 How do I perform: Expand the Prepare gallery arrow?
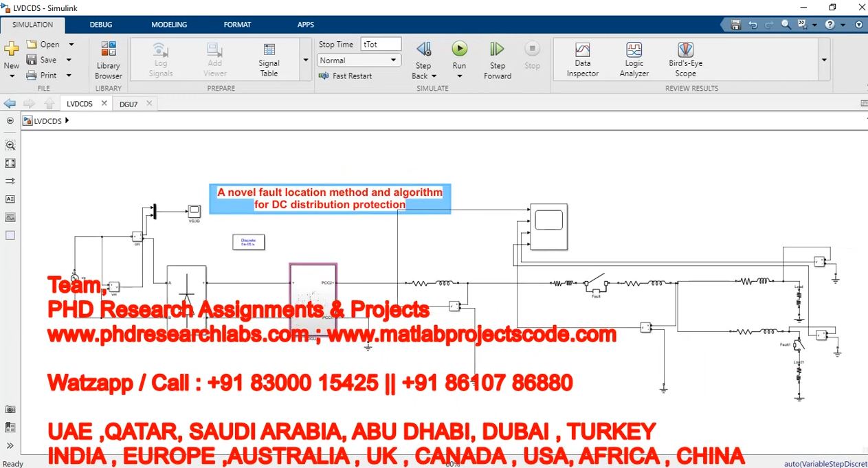tap(305, 60)
